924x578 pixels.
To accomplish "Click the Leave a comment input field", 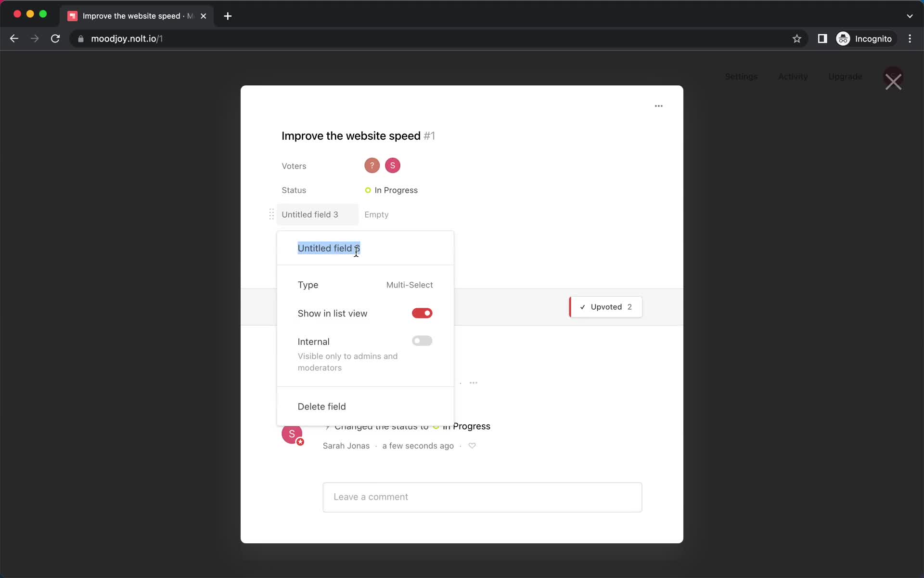I will coord(482,496).
